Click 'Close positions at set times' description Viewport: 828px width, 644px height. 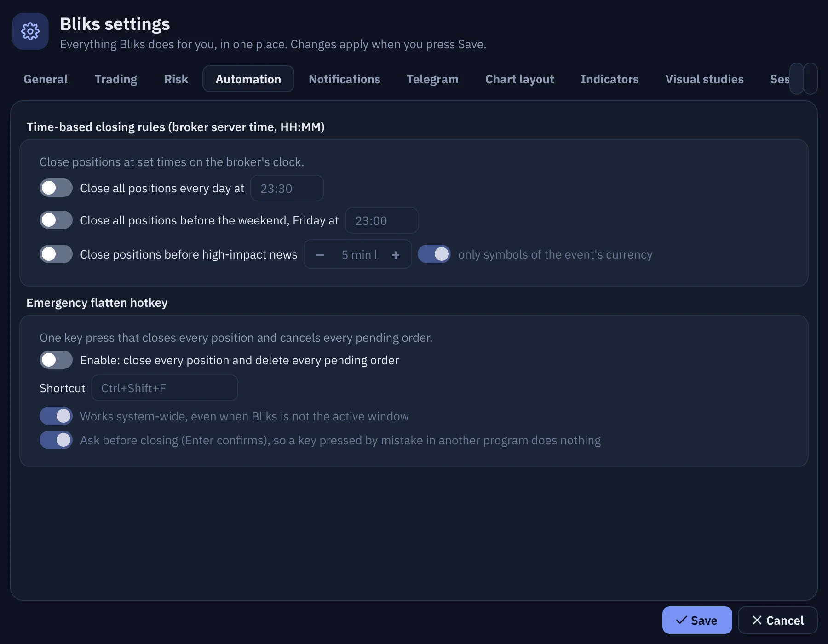pyautogui.click(x=172, y=162)
